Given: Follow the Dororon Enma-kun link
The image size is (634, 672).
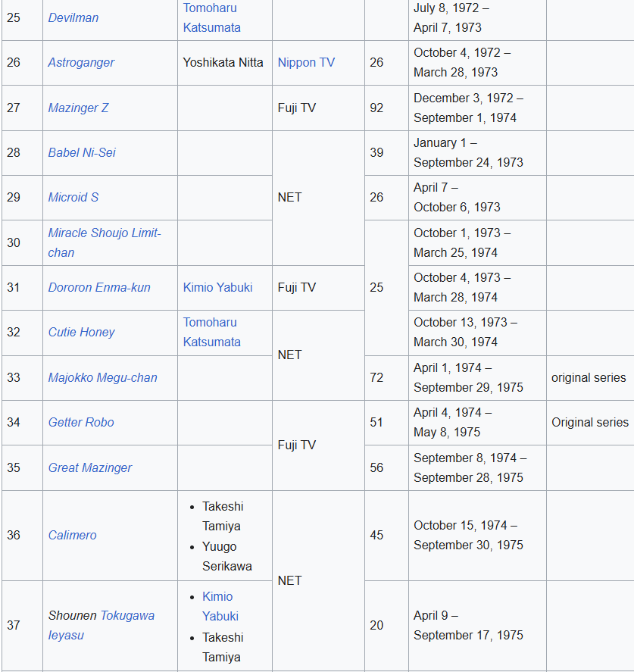Looking at the screenshot, I should 99,287.
